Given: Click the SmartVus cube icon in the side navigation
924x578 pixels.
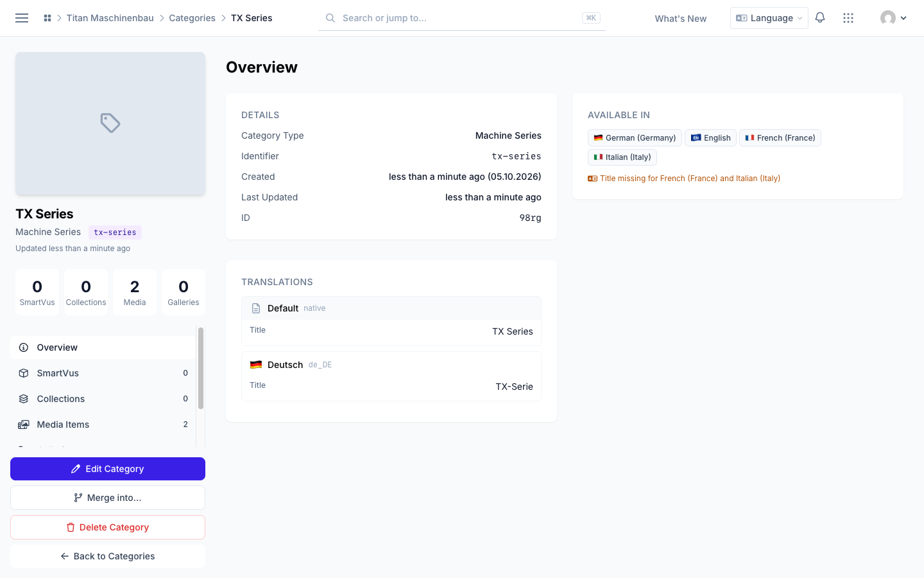Looking at the screenshot, I should point(24,373).
